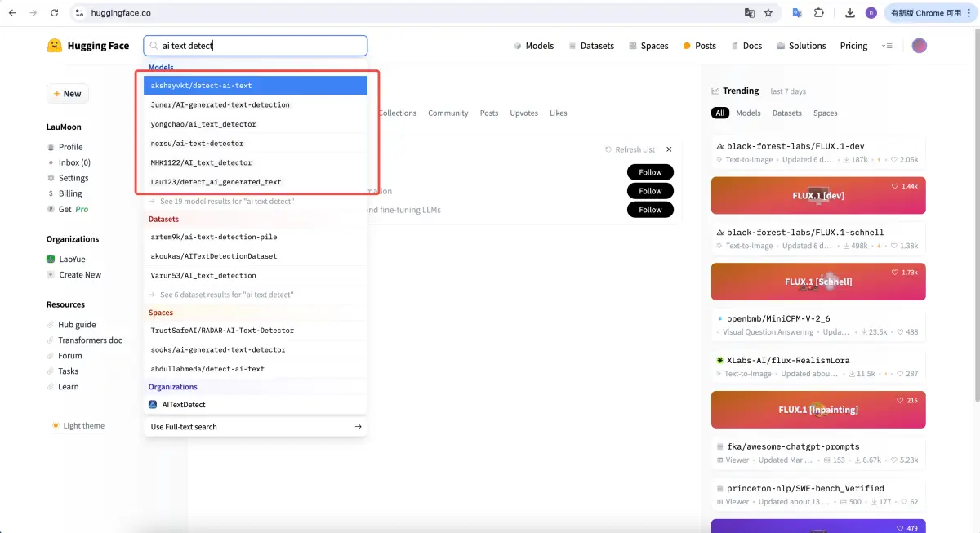Expand the navbar more-options menu
The width and height of the screenshot is (980, 533).
coord(887,46)
